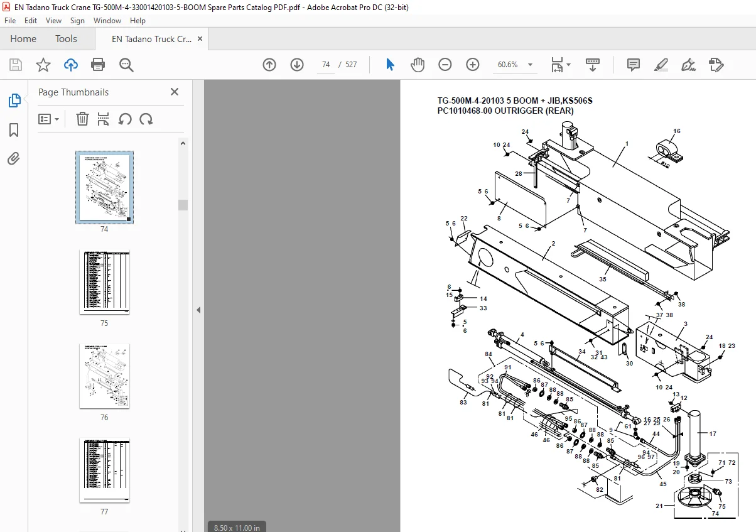Open the find text magnifier
The height and width of the screenshot is (532, 756).
[x=126, y=65]
